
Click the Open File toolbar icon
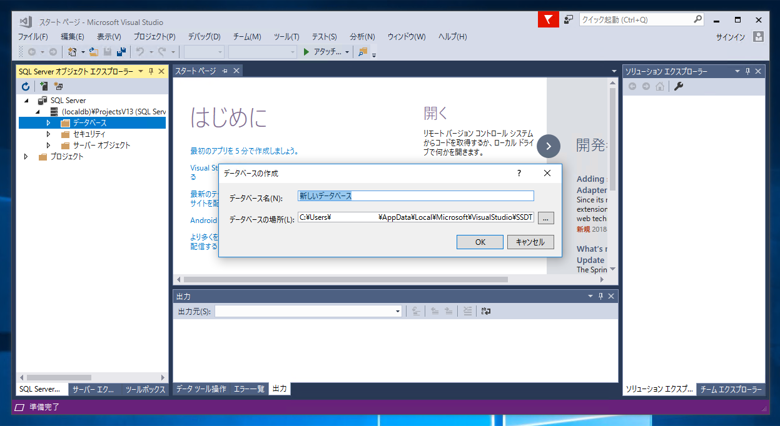tap(94, 52)
